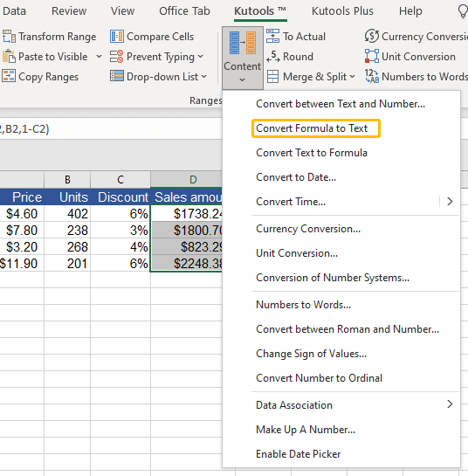
Task: Expand the Convert Time submenu arrow
Action: (x=450, y=201)
